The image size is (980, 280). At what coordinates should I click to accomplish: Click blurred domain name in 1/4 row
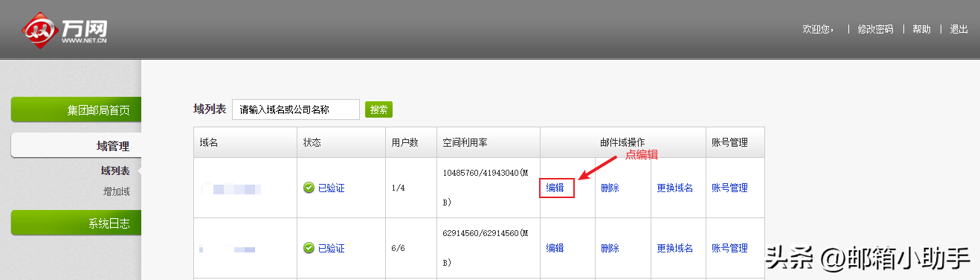[x=231, y=189]
